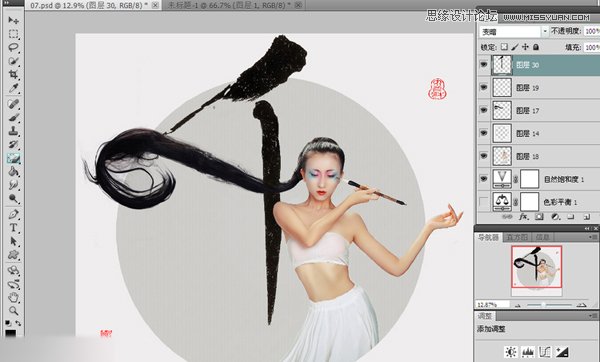The image size is (600, 362).
Task: Select the Type tool
Action: click(x=13, y=228)
